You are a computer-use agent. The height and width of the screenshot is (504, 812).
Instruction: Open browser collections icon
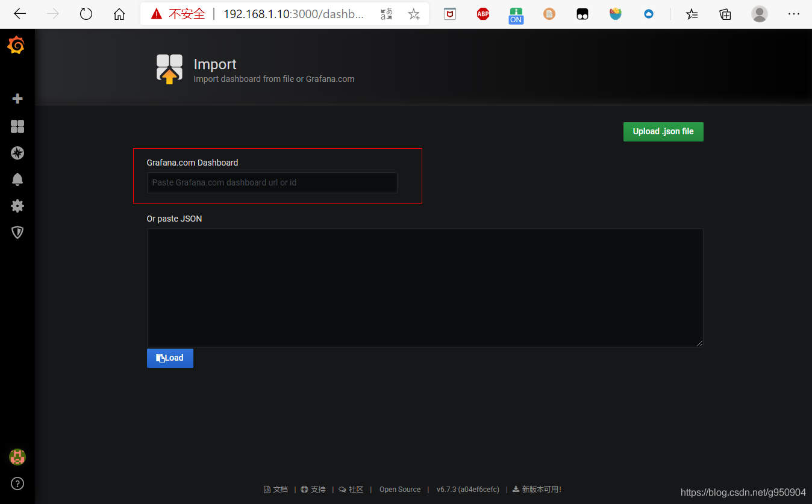[725, 14]
